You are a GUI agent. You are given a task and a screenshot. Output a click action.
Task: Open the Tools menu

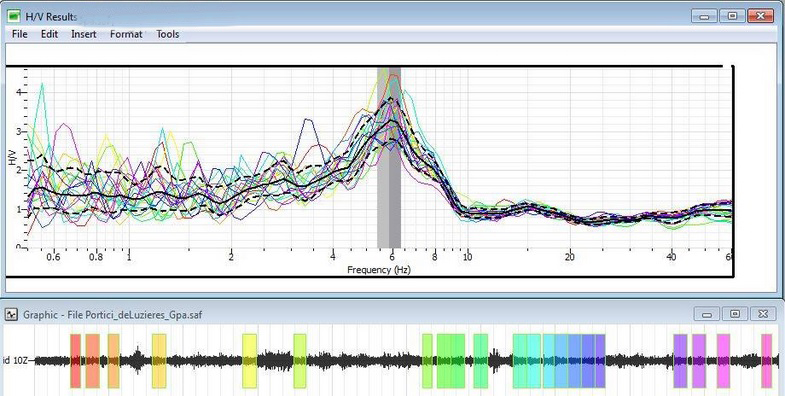coord(168,34)
